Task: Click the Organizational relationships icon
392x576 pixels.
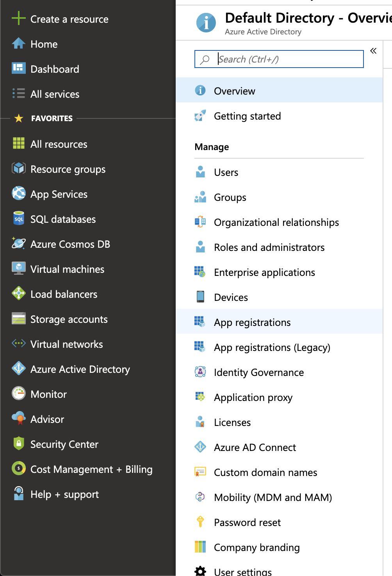Action: point(200,222)
